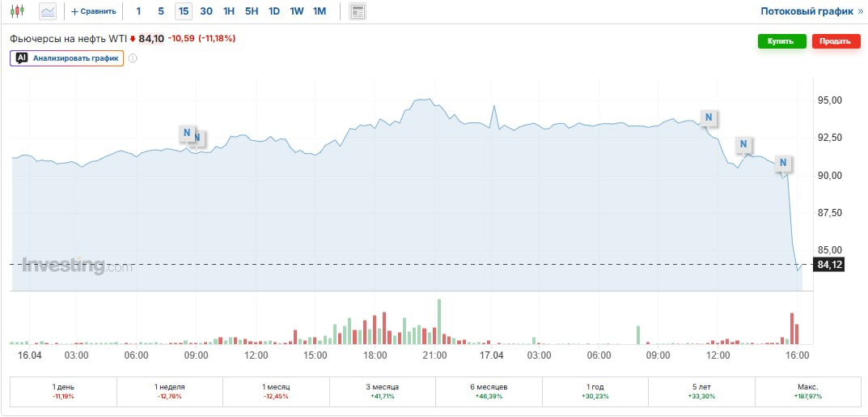The width and height of the screenshot is (868, 417).
Task: Switch to candlestick chart type icon
Action: click(x=17, y=11)
